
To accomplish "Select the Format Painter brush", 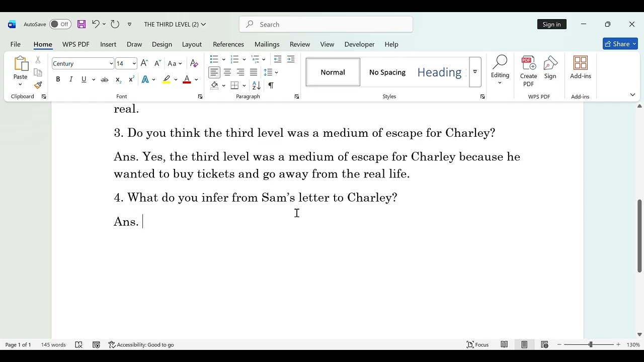I will pyautogui.click(x=38, y=85).
